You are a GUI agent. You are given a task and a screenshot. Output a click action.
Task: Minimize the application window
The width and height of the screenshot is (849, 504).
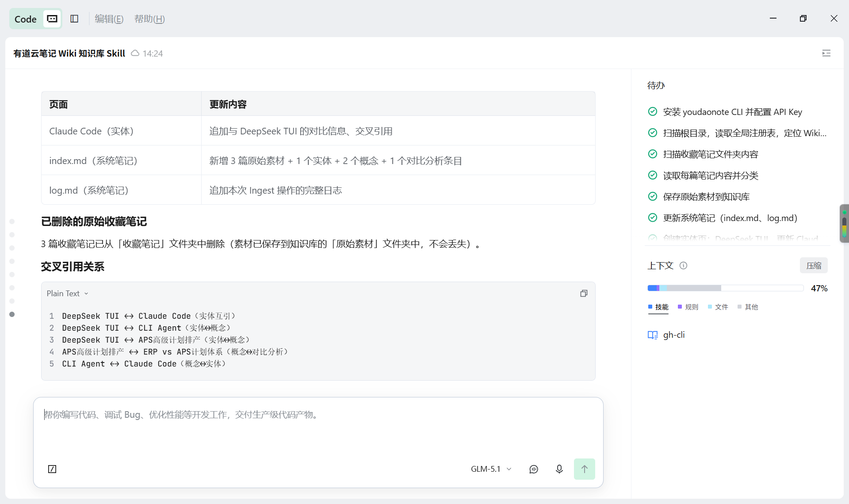coord(773,18)
